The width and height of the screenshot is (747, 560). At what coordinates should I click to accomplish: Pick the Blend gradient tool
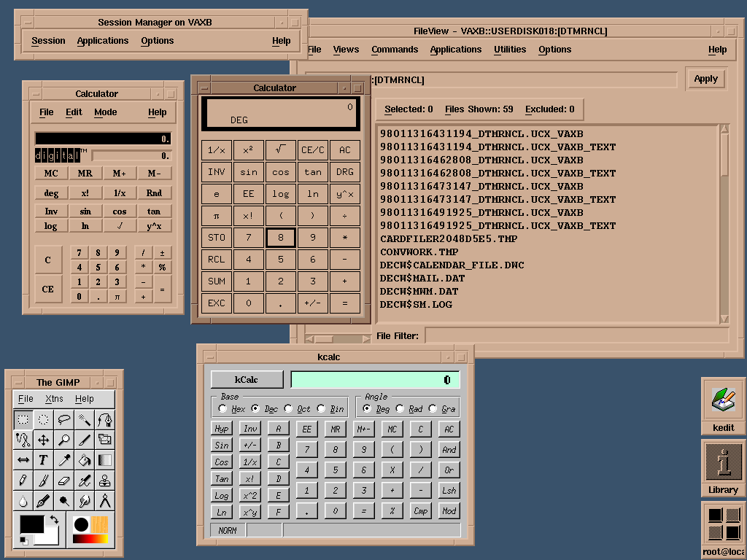(x=105, y=460)
